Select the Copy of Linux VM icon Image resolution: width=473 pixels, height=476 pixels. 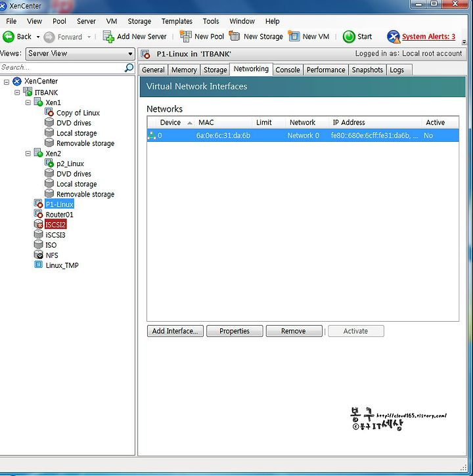point(49,112)
